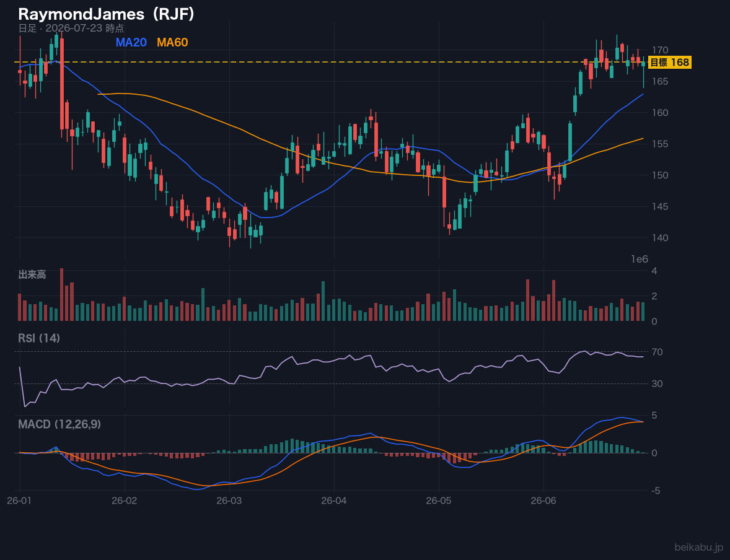
Task: Click the 145 price axis label
Action: coord(660,206)
